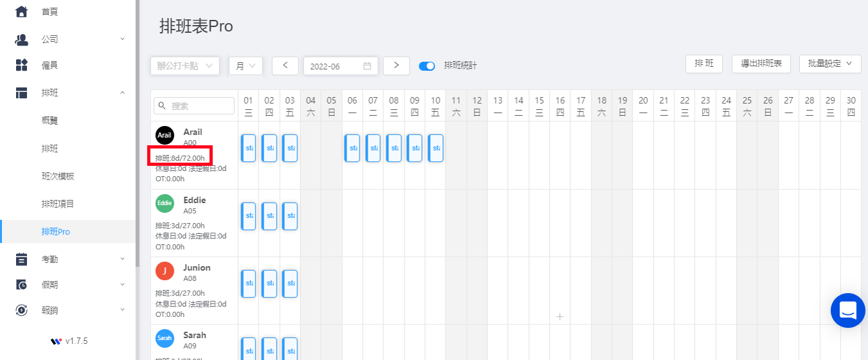Click Eddie's 排班:3d/27.00h statistic
This screenshot has width=868, height=360.
180,226
